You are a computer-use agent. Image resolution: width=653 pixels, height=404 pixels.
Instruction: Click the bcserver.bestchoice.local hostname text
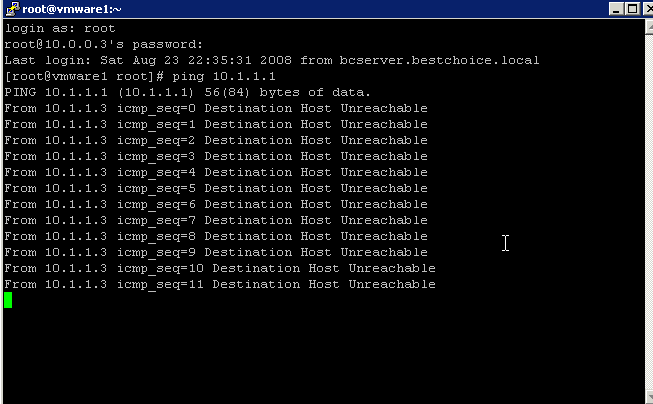(439, 60)
